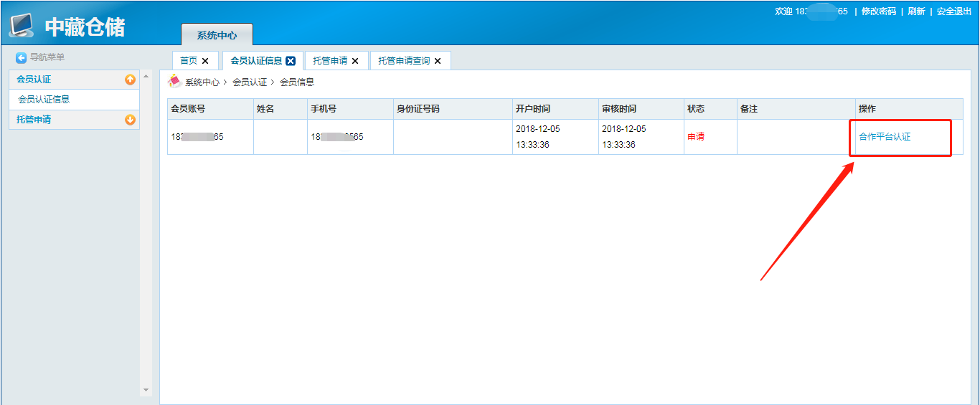Switch to the 托管申请查询 tab
The width and height of the screenshot is (980, 405).
point(404,61)
